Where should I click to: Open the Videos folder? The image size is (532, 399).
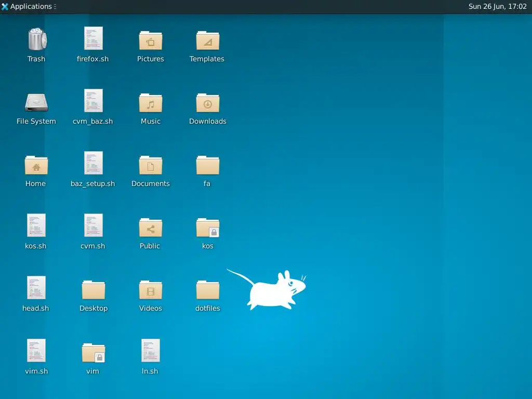[x=151, y=290]
